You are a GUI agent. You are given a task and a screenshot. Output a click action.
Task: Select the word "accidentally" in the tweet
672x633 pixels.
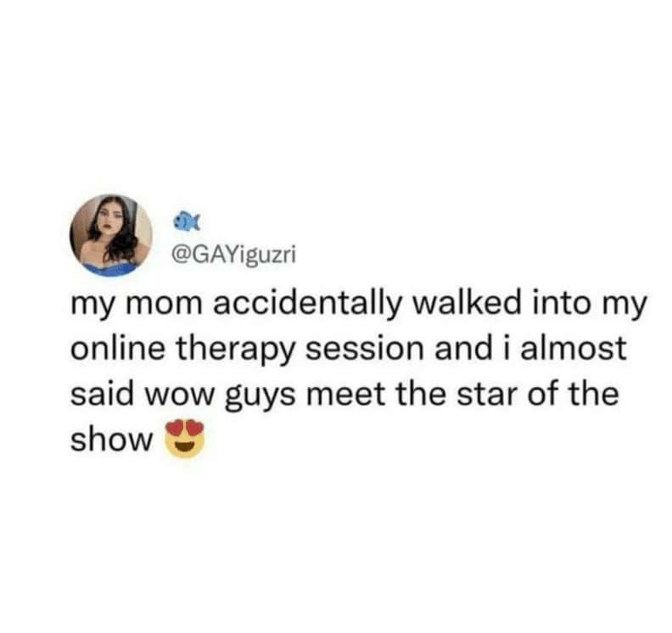(307, 305)
